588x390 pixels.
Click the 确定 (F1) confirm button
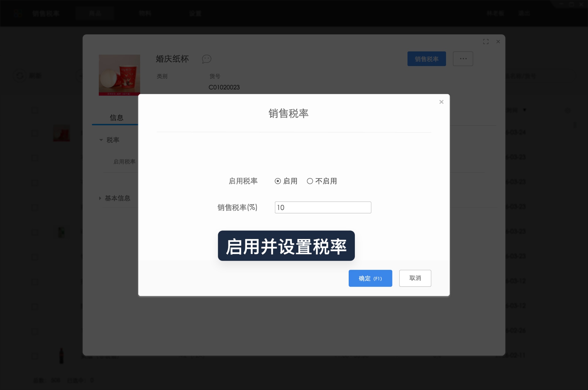pos(370,278)
